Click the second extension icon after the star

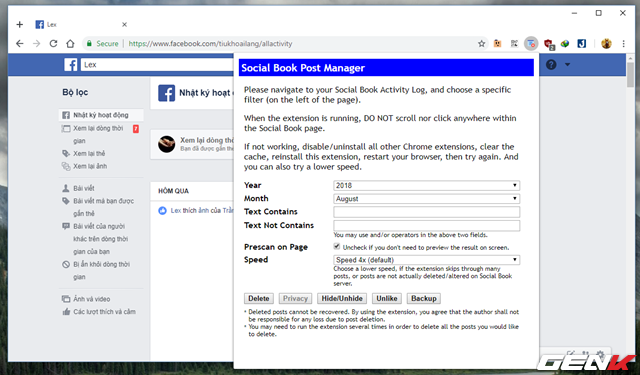514,44
